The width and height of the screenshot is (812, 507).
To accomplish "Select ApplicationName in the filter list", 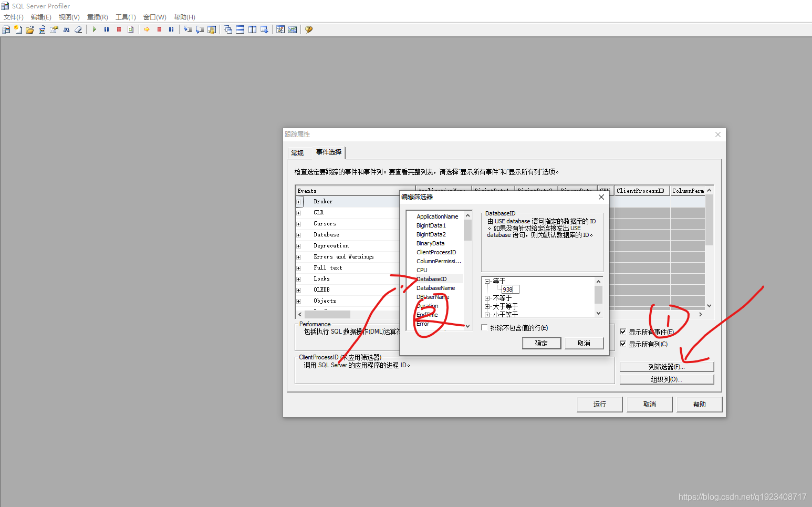I will tap(437, 216).
